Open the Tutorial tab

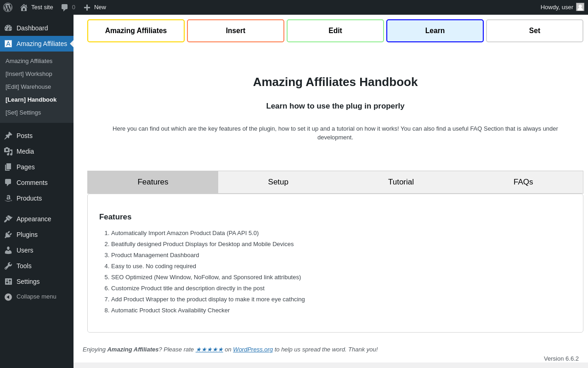[401, 182]
